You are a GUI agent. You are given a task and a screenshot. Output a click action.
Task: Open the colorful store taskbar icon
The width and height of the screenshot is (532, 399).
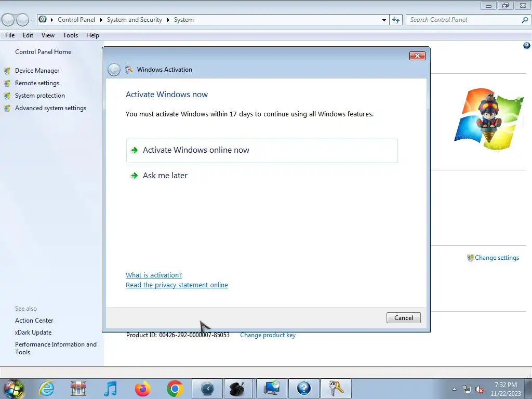click(78, 389)
